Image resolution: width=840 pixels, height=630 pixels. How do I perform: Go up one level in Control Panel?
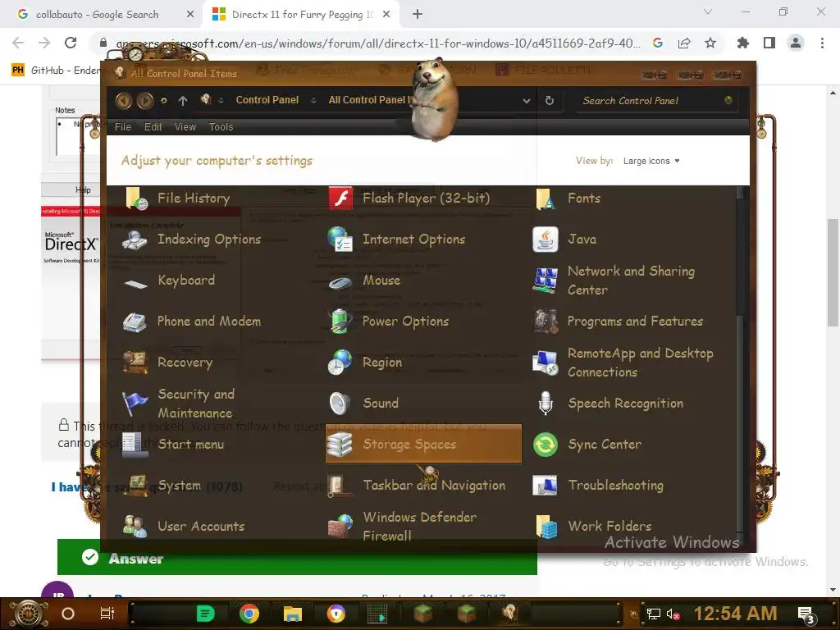(183, 100)
